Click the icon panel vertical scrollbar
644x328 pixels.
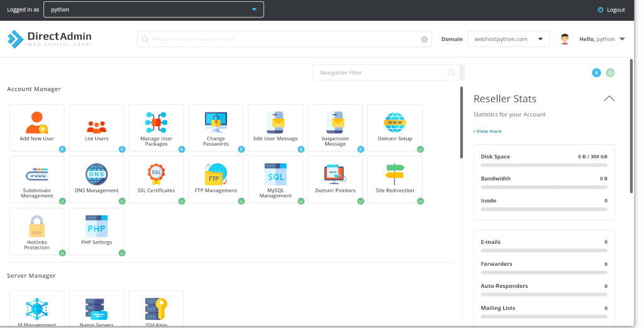point(461,123)
